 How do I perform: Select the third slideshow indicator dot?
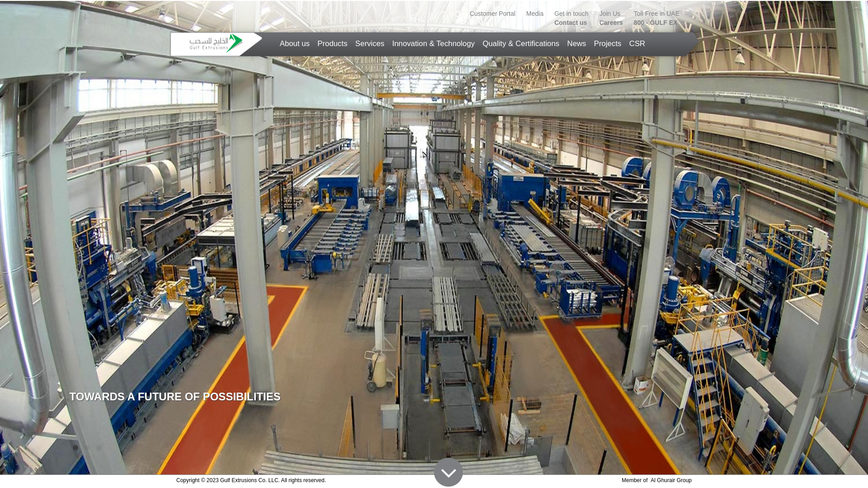coord(99,448)
